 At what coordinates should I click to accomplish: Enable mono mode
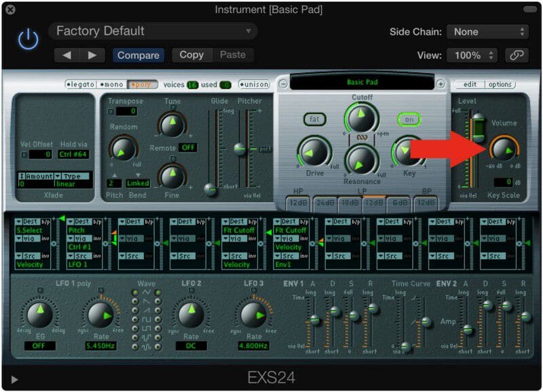[111, 84]
